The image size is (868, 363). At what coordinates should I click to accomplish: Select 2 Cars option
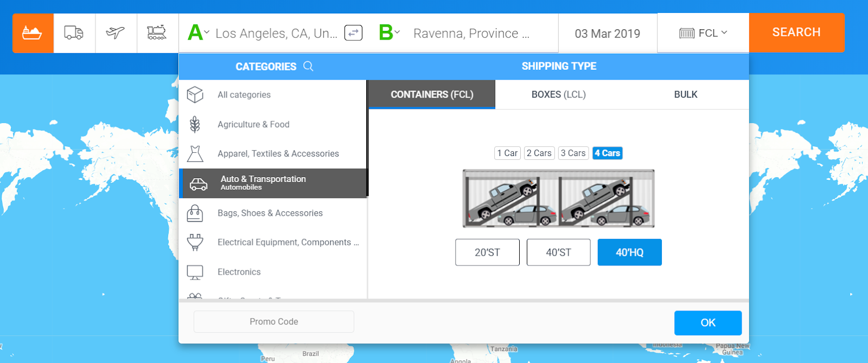(539, 153)
